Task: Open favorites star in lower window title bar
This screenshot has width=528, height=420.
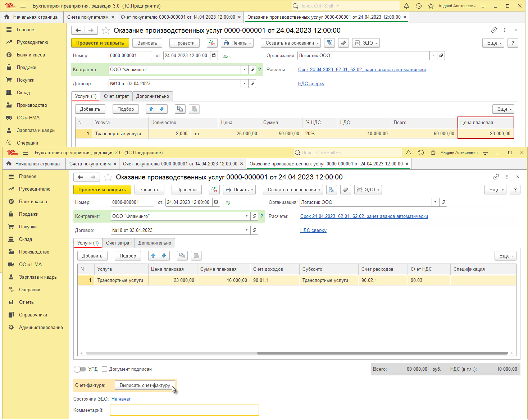Action: (x=433, y=152)
